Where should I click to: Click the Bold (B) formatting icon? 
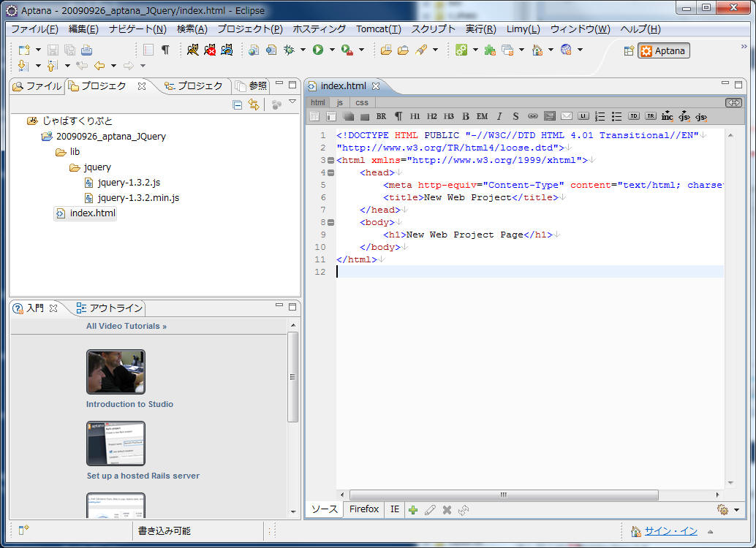click(x=466, y=116)
